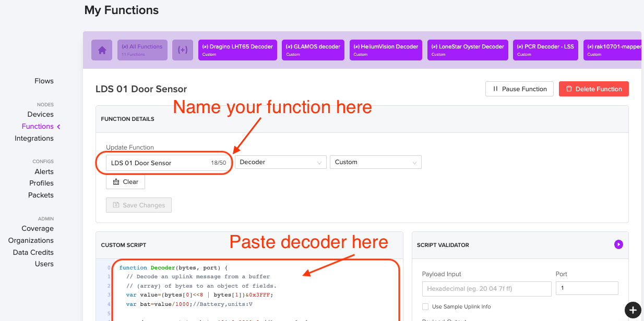
Task: Click the Pause Function button
Action: point(519,89)
